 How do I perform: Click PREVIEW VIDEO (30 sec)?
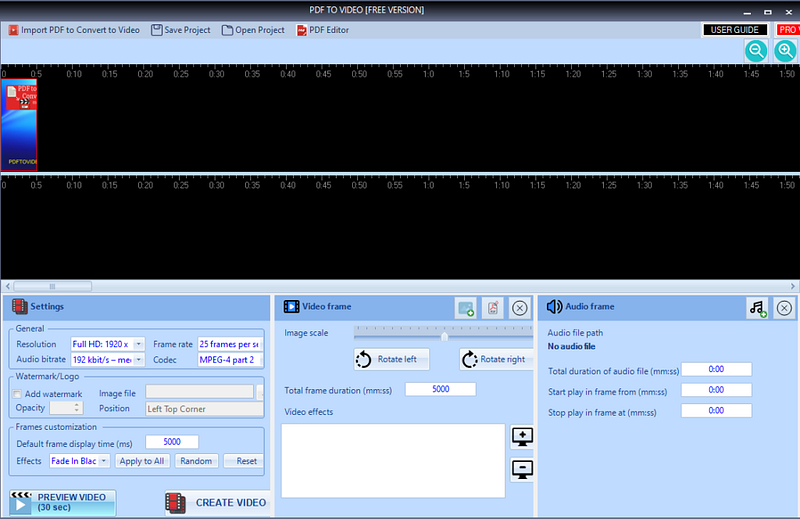tap(62, 503)
